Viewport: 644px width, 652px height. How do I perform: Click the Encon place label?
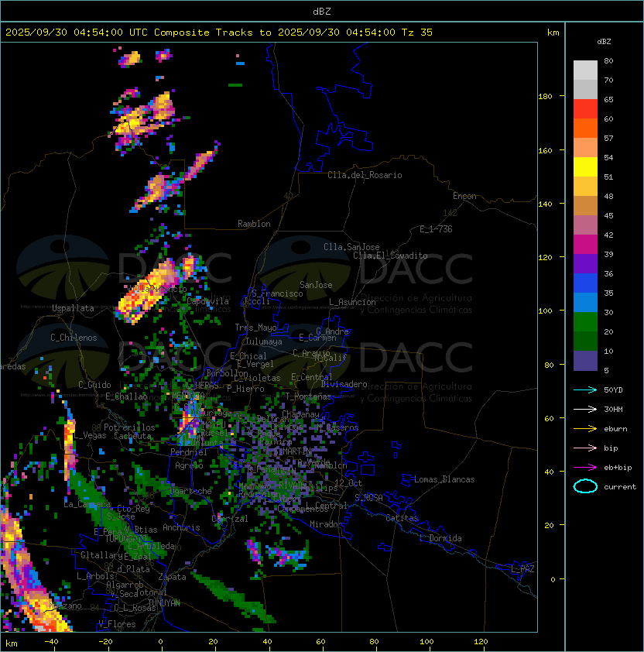(x=464, y=196)
